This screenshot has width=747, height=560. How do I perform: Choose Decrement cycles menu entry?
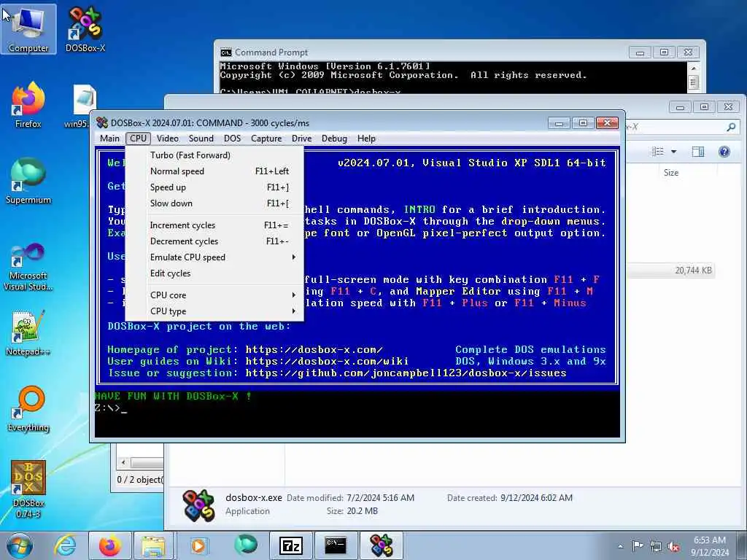[214, 241]
